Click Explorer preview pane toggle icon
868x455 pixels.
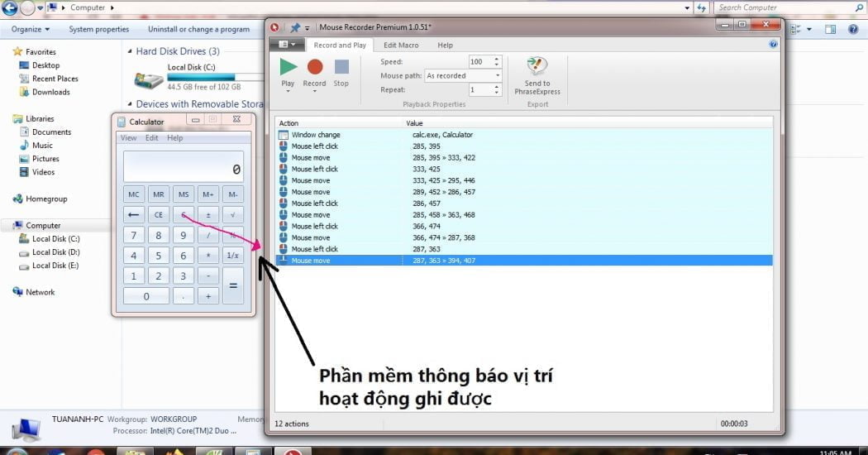(830, 30)
